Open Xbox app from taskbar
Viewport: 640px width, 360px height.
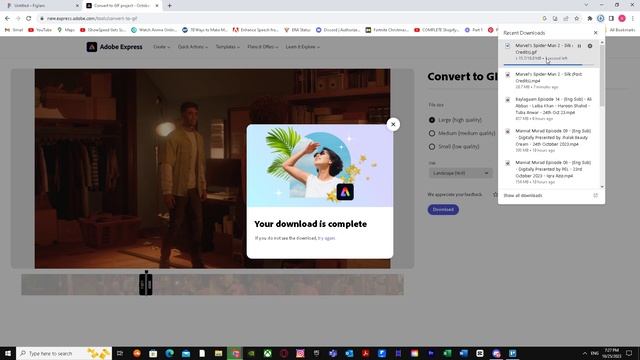(267, 353)
